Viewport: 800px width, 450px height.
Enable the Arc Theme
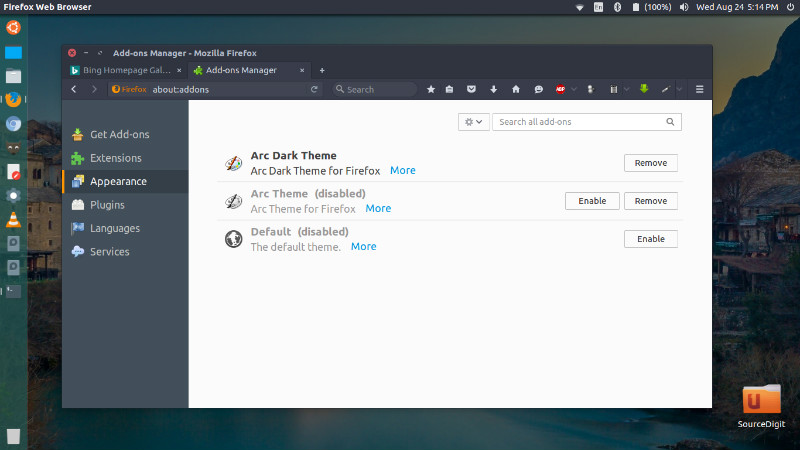592,201
